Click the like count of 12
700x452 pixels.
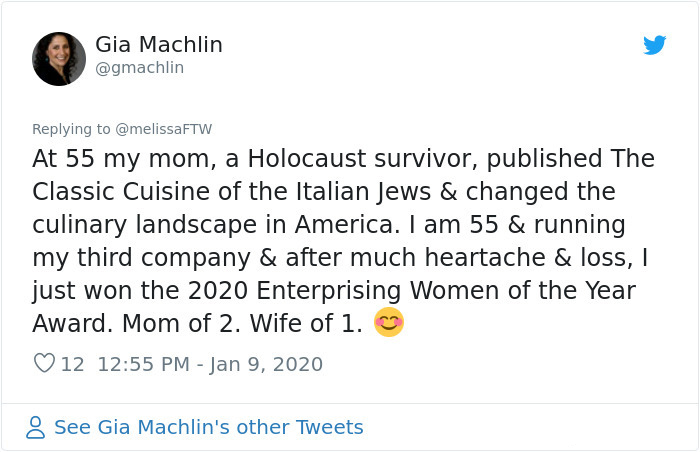[x=73, y=364]
